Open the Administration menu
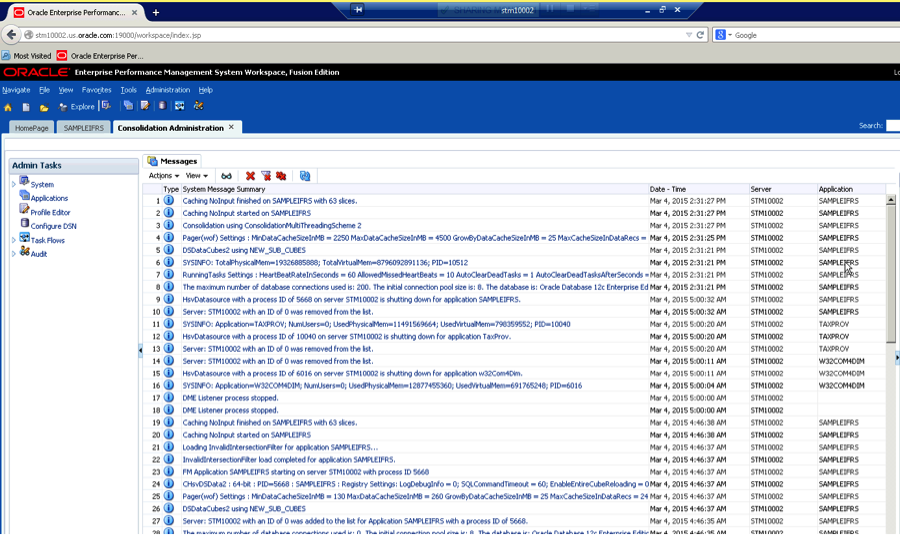The width and height of the screenshot is (900, 535). pyautogui.click(x=167, y=90)
